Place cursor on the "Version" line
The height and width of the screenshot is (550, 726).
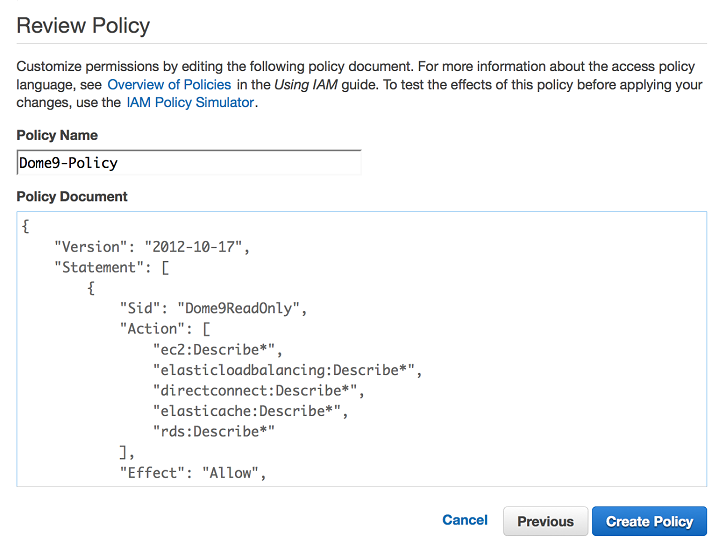(152, 247)
